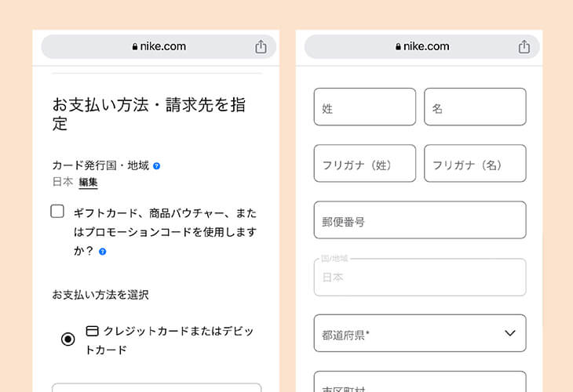Tap the lock icon in right address bar
This screenshot has height=392, width=573.
(x=399, y=47)
